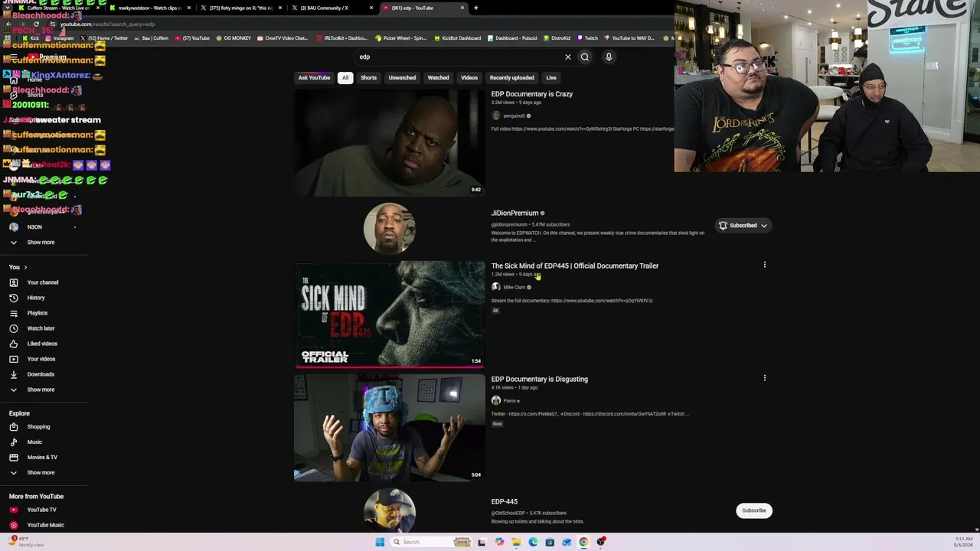
Task: Open Your channel from the sidebar
Action: pyautogui.click(x=43, y=282)
